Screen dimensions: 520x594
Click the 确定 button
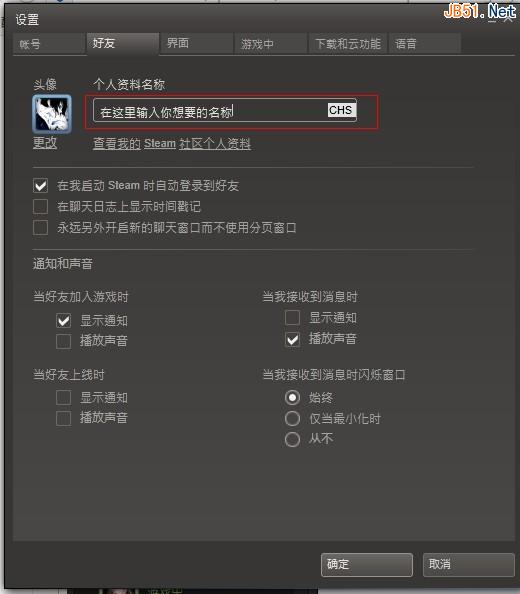click(x=367, y=564)
